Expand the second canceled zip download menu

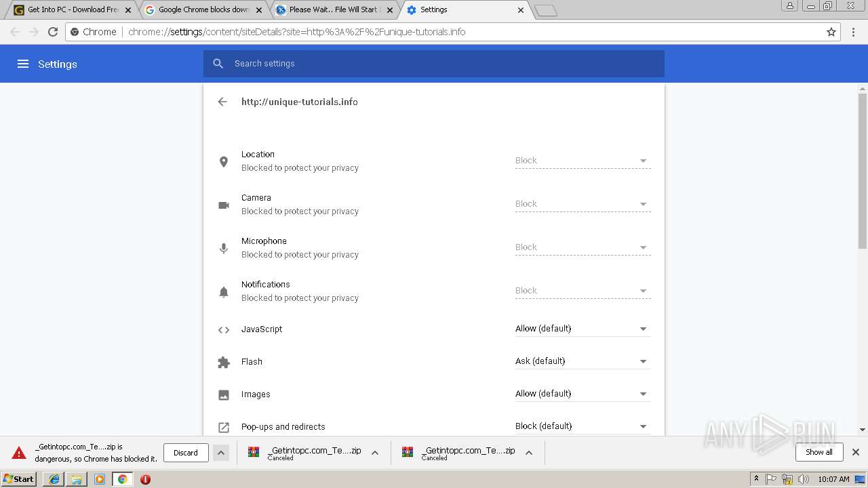pos(529,453)
